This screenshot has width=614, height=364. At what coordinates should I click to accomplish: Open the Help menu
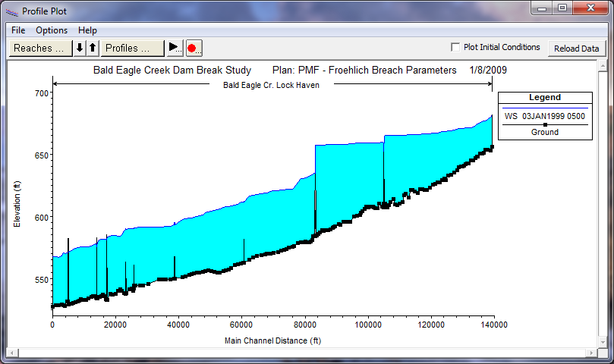tap(87, 30)
